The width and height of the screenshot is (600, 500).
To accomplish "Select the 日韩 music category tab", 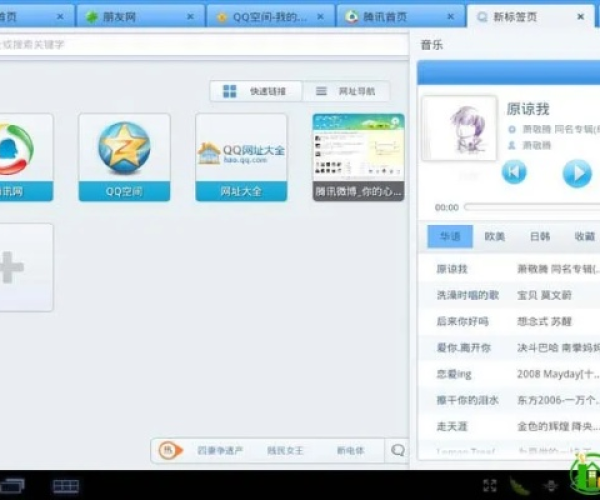I will pyautogui.click(x=540, y=237).
